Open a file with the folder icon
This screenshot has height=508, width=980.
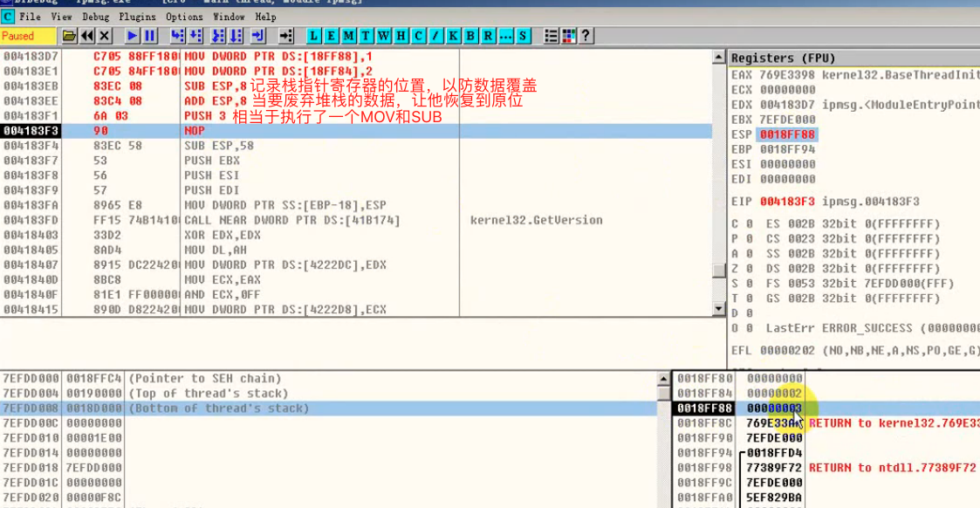[x=69, y=36]
